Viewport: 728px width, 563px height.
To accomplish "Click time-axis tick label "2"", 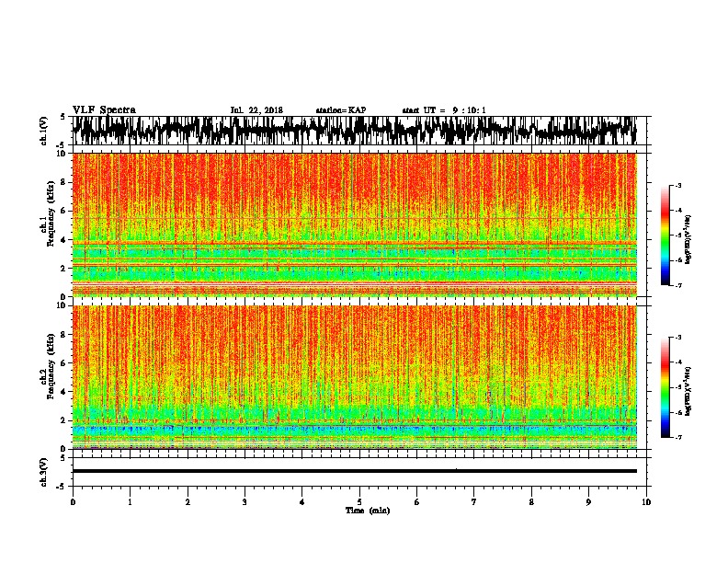I will click(188, 502).
